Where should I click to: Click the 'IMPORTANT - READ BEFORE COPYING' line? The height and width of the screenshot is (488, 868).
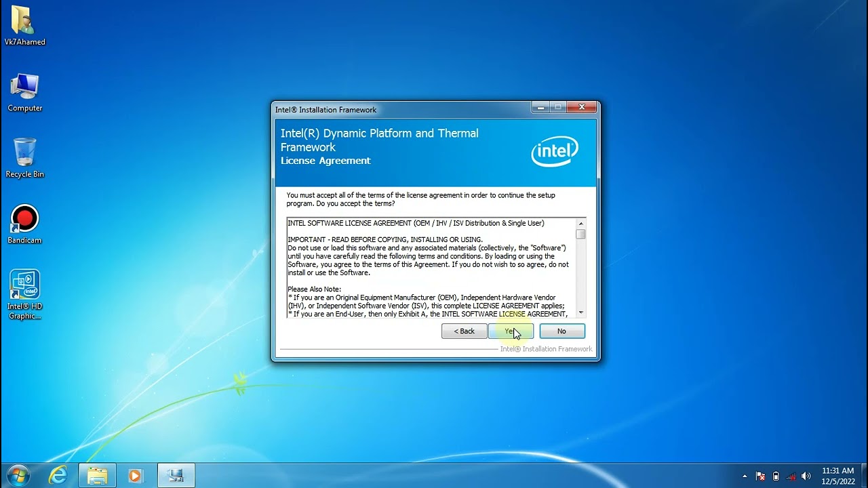[385, 239]
